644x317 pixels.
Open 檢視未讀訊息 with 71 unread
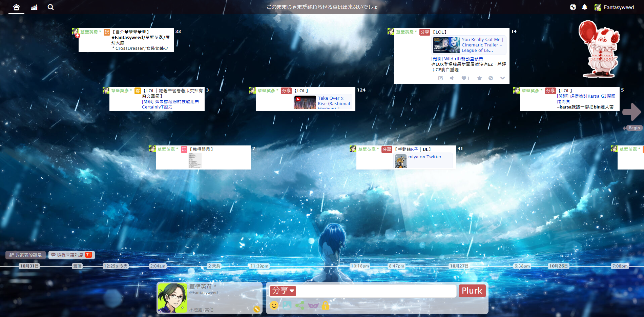(71, 255)
